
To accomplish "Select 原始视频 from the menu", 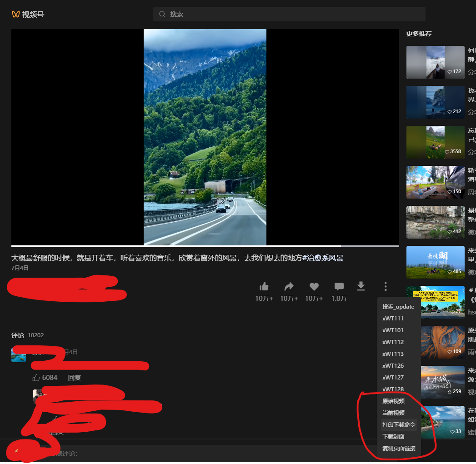I will point(393,401).
